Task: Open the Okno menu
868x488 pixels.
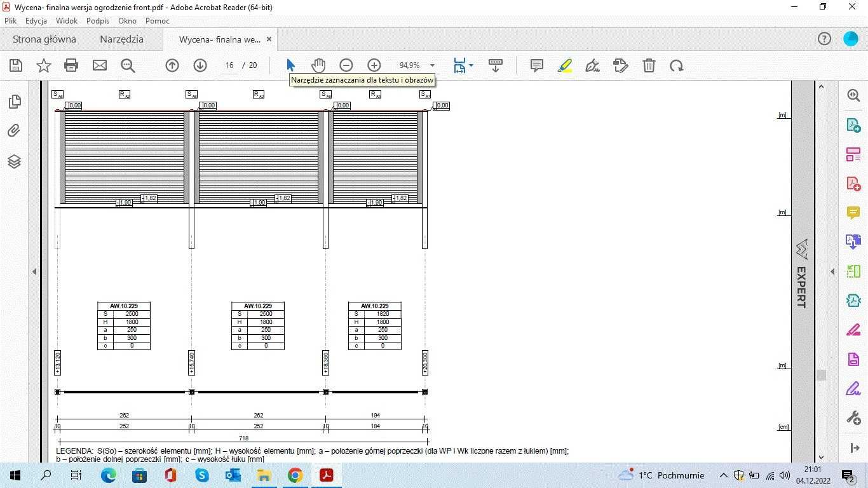Action: click(x=127, y=21)
